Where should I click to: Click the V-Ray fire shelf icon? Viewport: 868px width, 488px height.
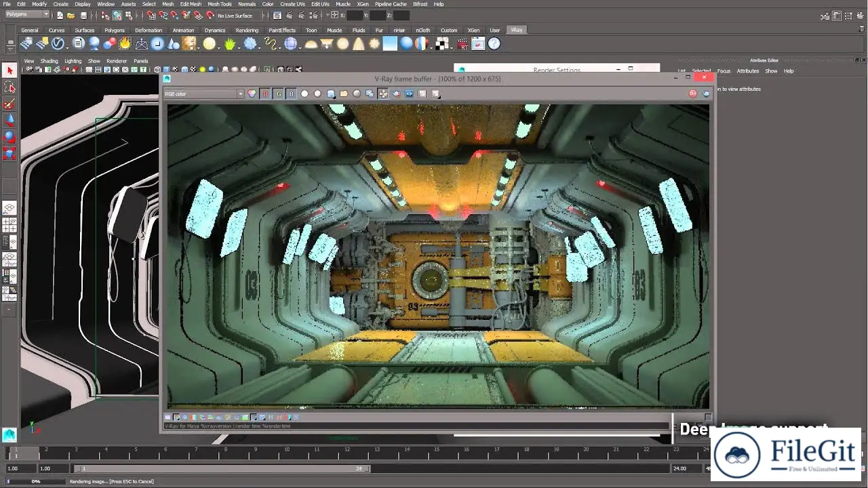click(125, 43)
